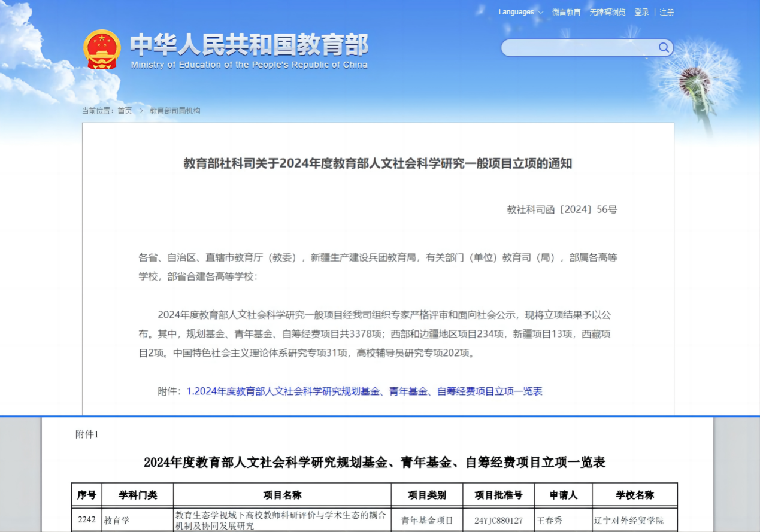Click the 项目批准号 column header

click(x=498, y=495)
